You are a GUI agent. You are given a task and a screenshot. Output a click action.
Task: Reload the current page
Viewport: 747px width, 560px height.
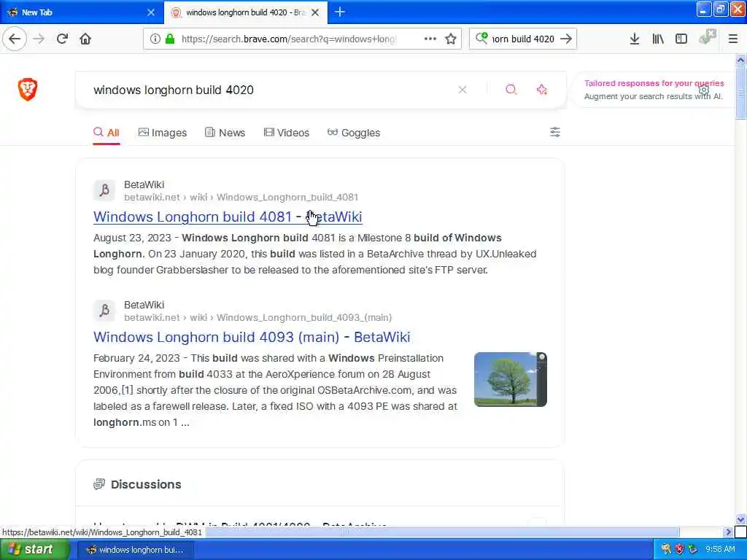pos(62,39)
